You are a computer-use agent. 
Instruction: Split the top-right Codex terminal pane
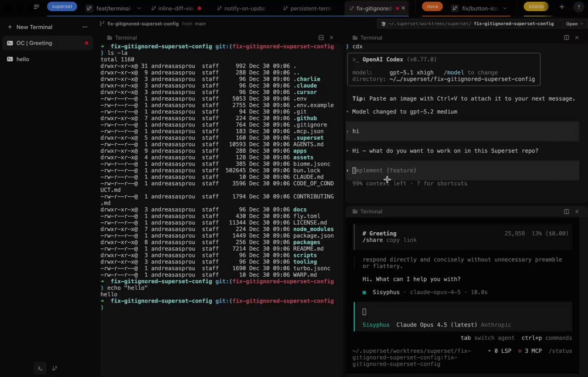[x=566, y=38]
